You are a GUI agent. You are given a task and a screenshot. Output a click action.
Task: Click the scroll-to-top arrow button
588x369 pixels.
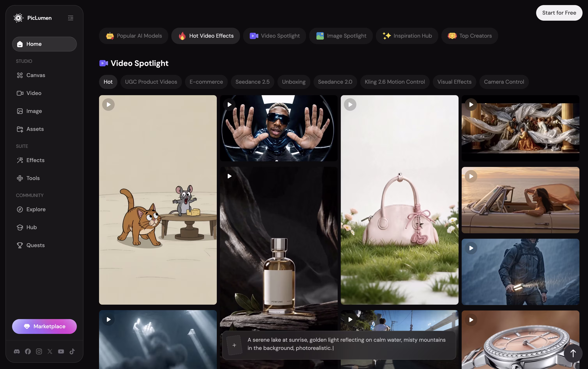573,353
